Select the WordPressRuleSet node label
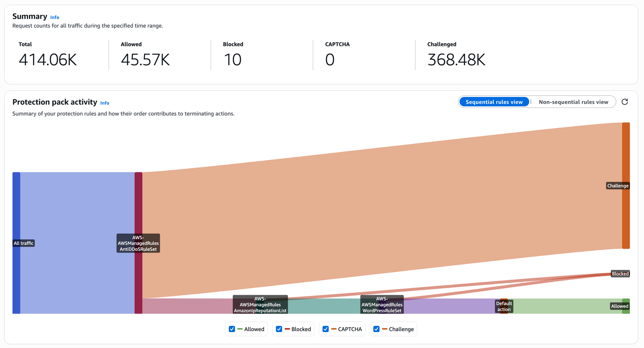The width and height of the screenshot is (644, 348). pos(382,305)
